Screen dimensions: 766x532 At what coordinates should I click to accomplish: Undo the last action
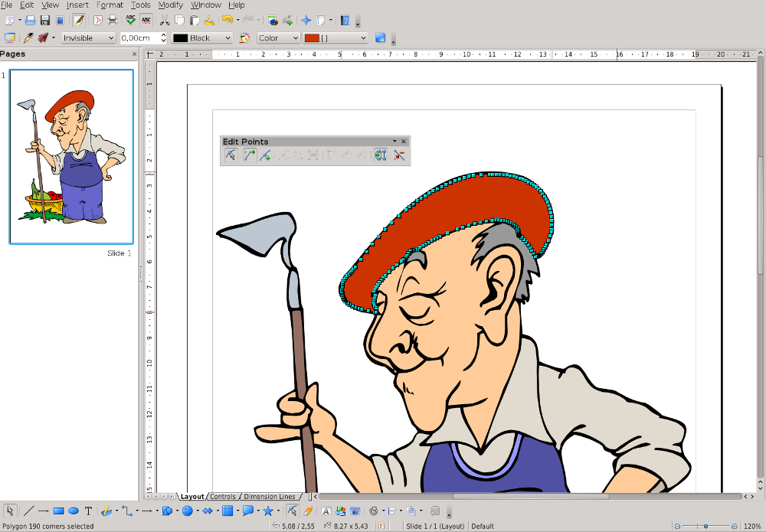click(x=228, y=21)
